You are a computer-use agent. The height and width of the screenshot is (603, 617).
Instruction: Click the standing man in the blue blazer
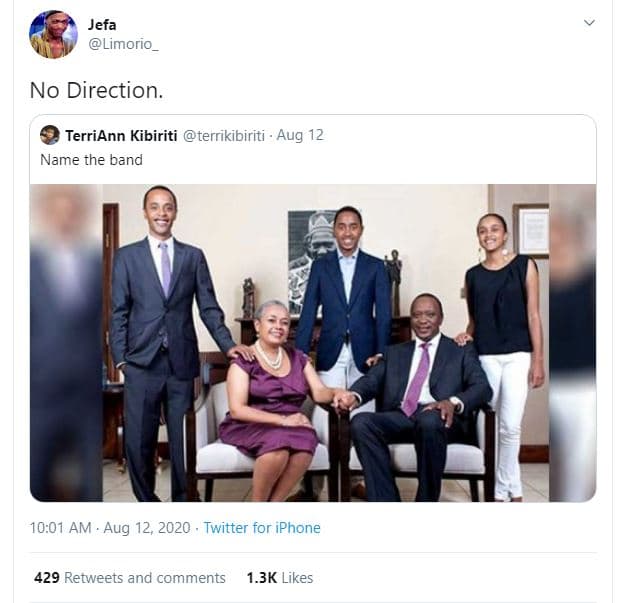click(x=346, y=290)
